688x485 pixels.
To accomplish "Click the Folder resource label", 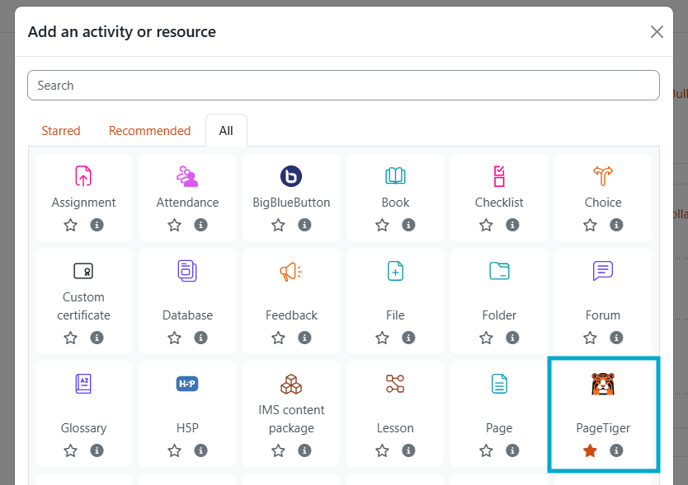I will coord(499,315).
